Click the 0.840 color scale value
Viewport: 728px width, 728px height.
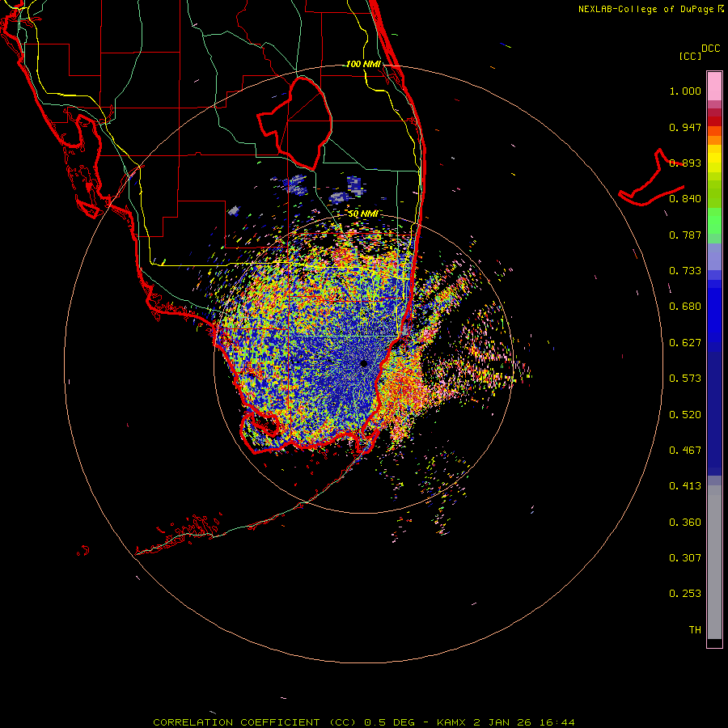(x=685, y=199)
